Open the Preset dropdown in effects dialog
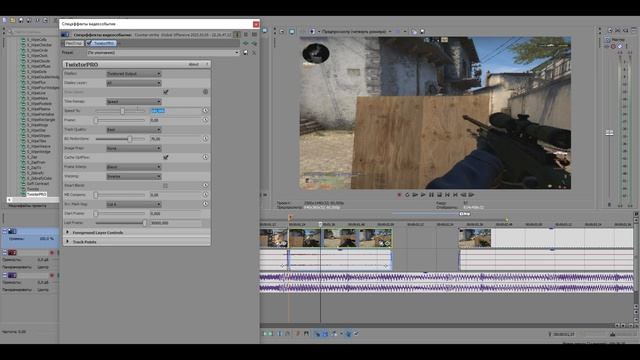The height and width of the screenshot is (360, 640). coord(163,53)
